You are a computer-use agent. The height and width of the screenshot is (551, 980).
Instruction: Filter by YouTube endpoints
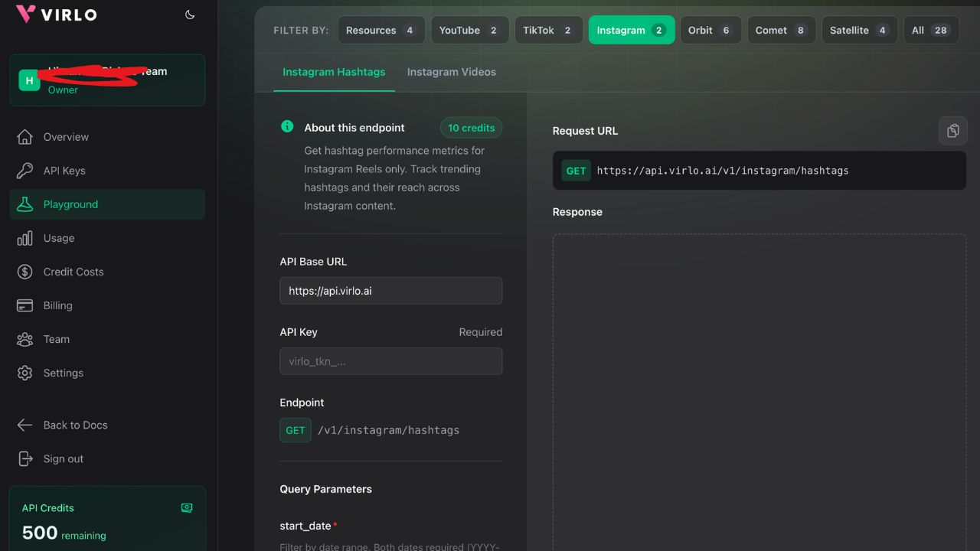pos(469,30)
